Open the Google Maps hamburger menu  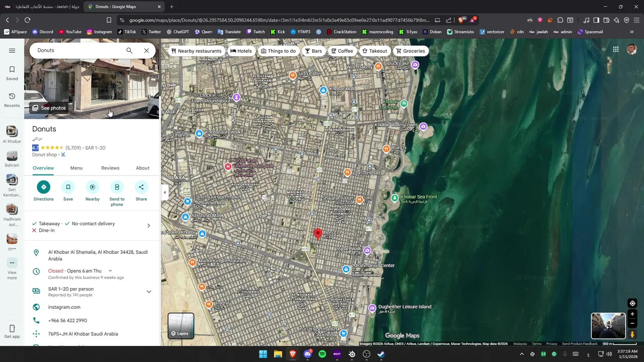(x=12, y=50)
